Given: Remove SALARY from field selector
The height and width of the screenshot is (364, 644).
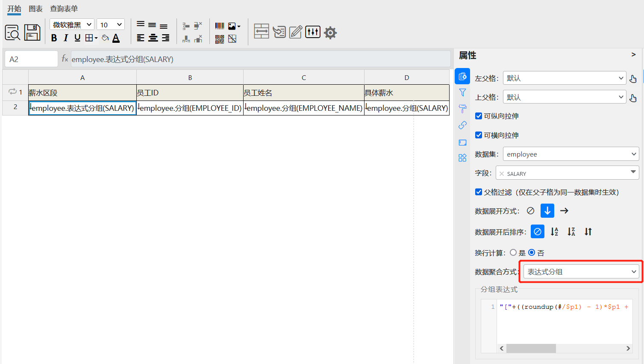Looking at the screenshot, I should (502, 174).
